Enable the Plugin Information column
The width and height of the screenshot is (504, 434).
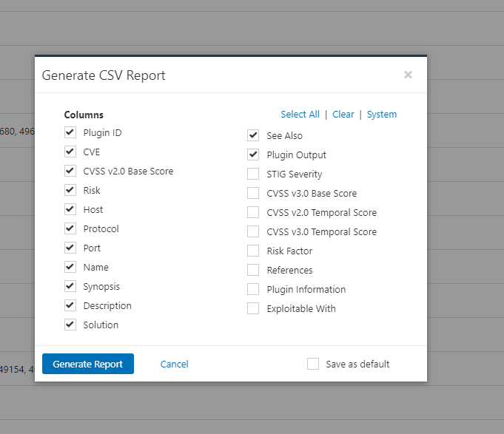coord(253,289)
